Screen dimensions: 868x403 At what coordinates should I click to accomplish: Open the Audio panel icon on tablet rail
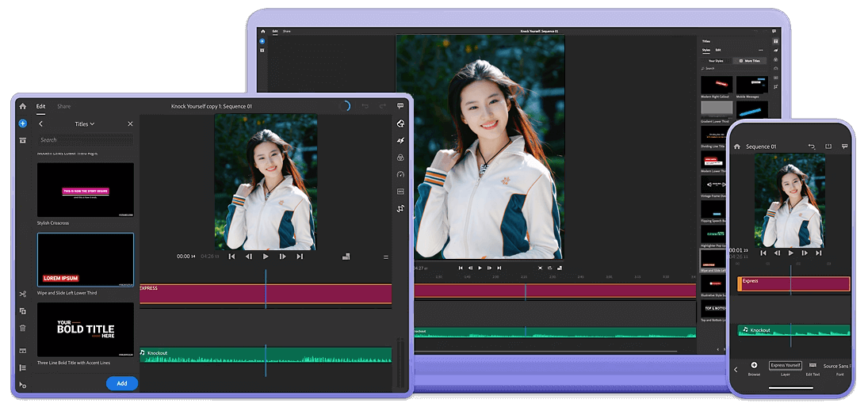pos(400,192)
